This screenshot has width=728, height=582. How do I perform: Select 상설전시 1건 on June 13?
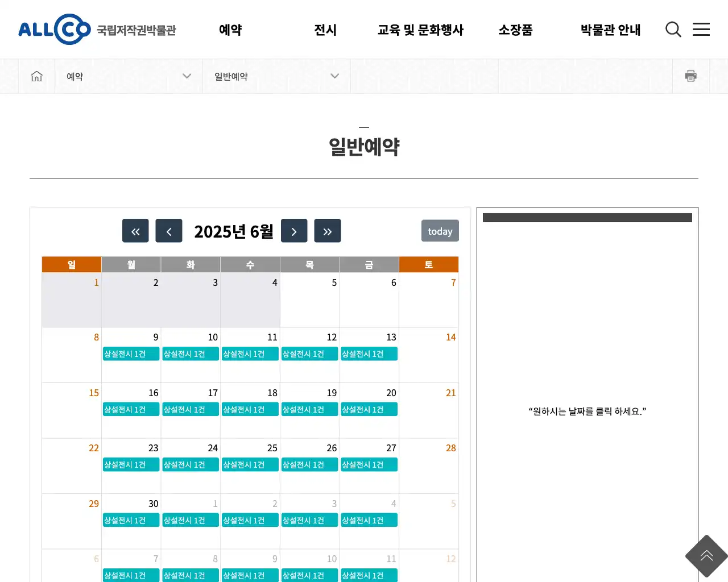pos(369,354)
